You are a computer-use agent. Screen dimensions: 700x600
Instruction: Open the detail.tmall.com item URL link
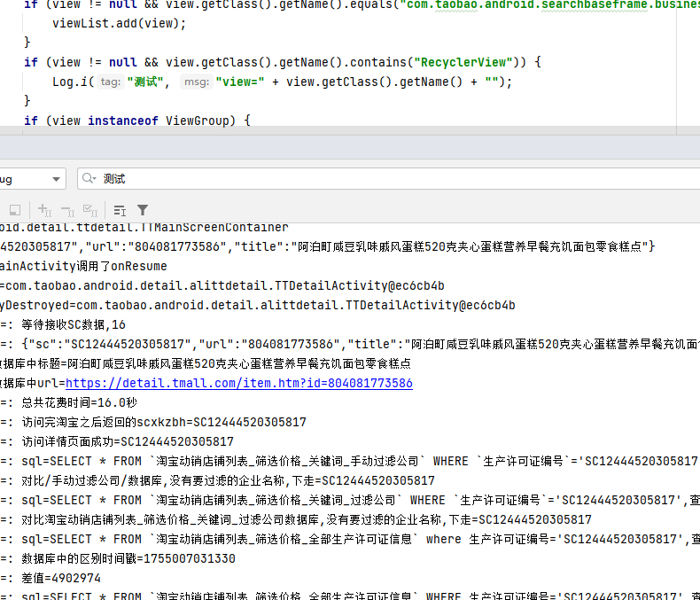(x=238, y=384)
